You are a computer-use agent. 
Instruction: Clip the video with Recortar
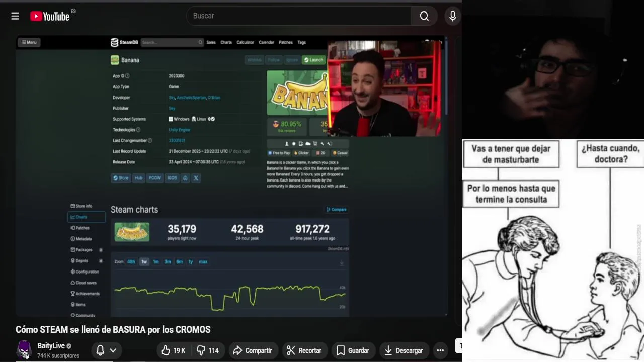304,350
